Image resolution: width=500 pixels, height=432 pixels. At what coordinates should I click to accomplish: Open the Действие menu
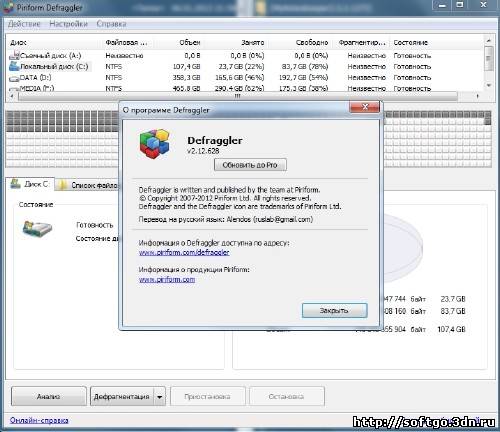[x=24, y=24]
